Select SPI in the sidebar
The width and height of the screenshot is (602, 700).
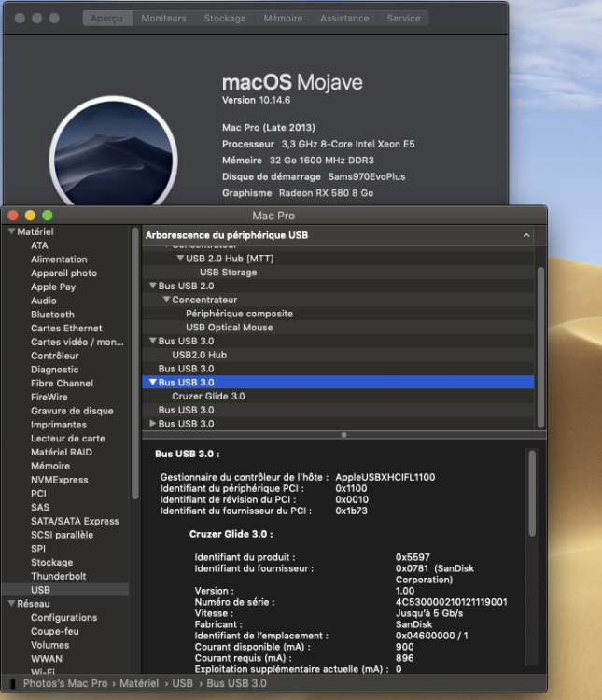(x=38, y=549)
